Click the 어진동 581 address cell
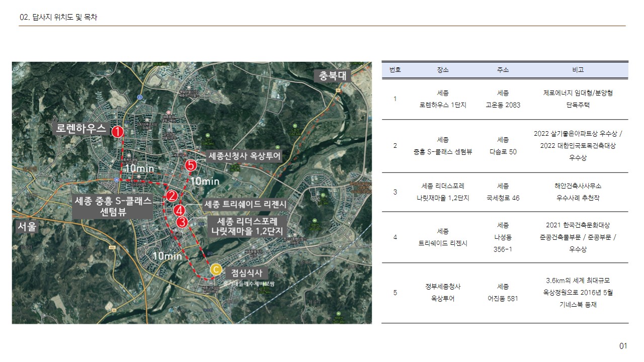The width and height of the screenshot is (644, 362). (503, 293)
